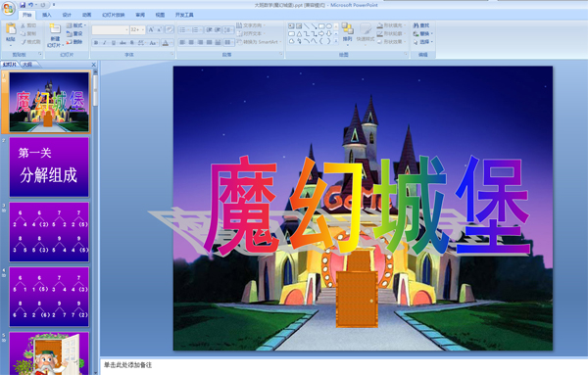Toggle bold formatting button
Image resolution: width=588 pixels, height=375 pixels.
96,43
